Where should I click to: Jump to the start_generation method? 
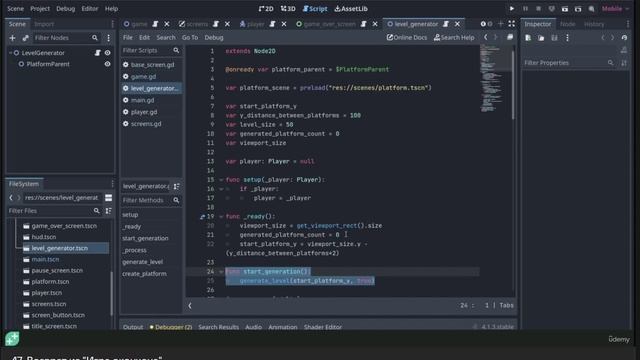[145, 238]
